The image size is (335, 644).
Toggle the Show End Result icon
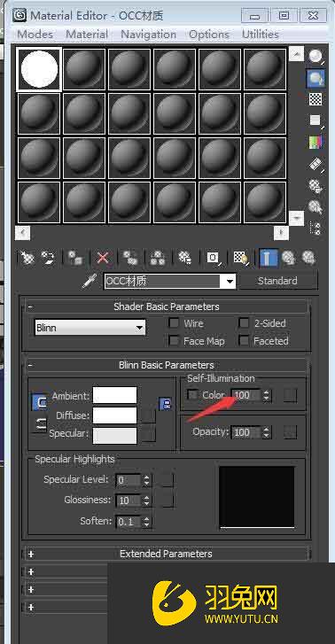[269, 258]
